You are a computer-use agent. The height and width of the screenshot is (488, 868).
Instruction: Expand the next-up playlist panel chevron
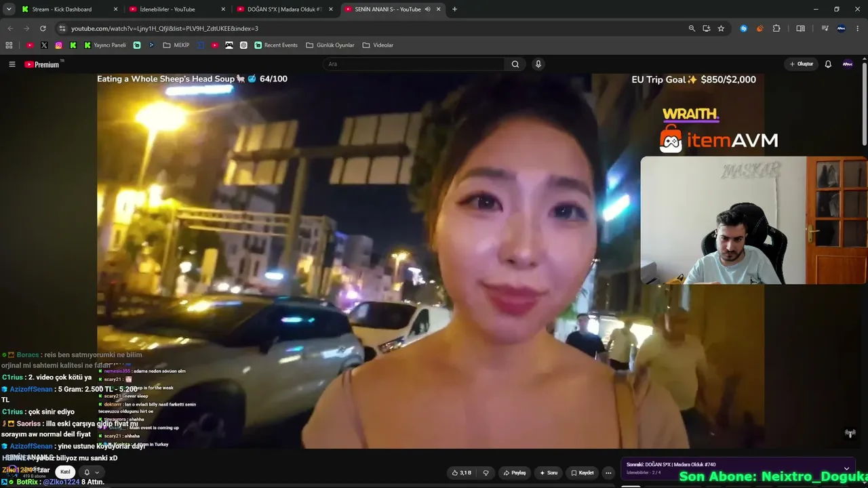click(846, 468)
